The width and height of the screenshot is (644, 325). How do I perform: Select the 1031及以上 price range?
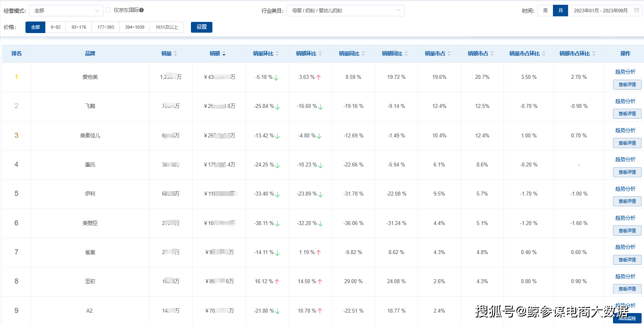click(x=167, y=27)
